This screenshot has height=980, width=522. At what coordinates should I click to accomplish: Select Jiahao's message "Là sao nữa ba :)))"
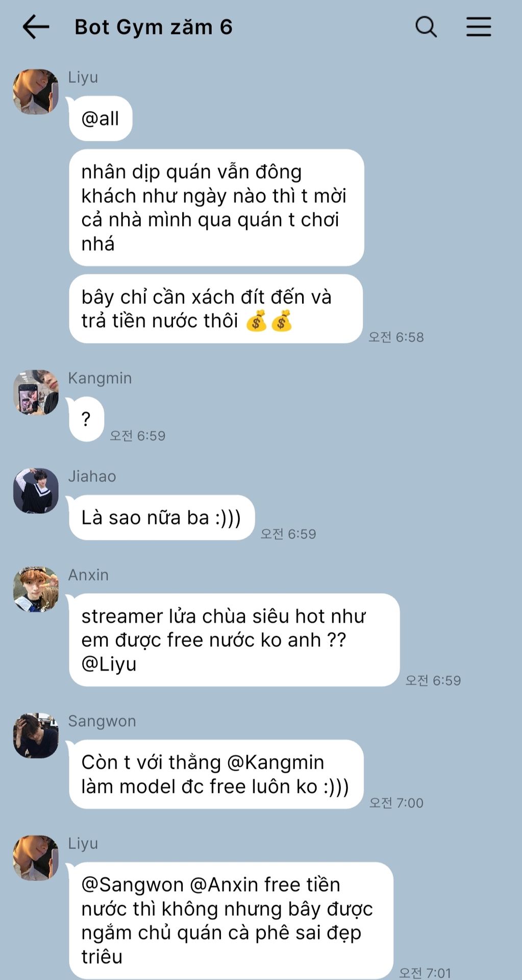tap(162, 518)
